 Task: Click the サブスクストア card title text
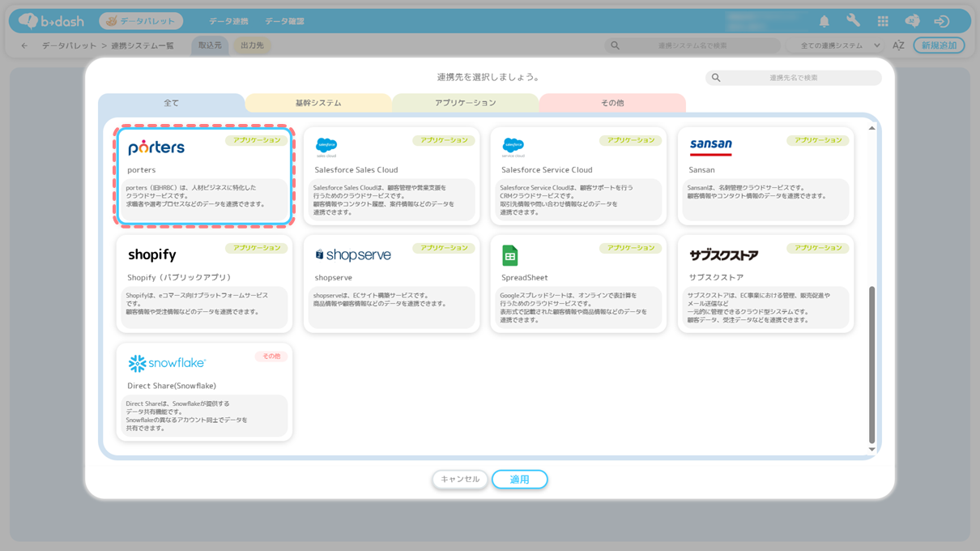point(716,277)
